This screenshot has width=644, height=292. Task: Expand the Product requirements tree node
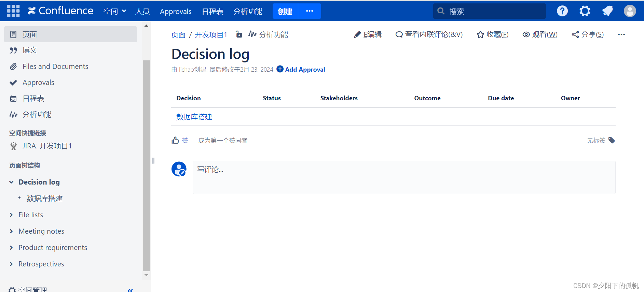11,248
